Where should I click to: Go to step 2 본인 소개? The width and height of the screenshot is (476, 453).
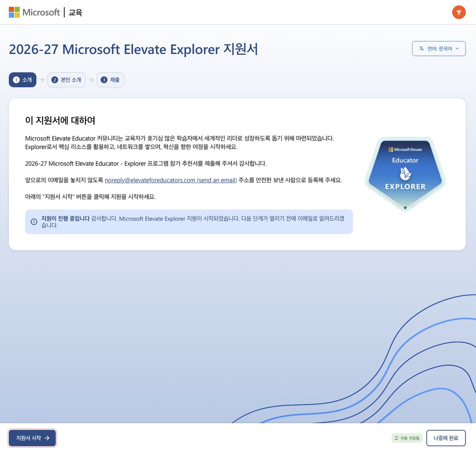pyautogui.click(x=66, y=80)
